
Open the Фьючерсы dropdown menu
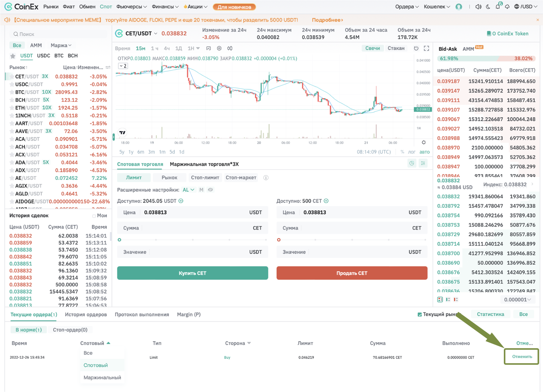click(131, 6)
